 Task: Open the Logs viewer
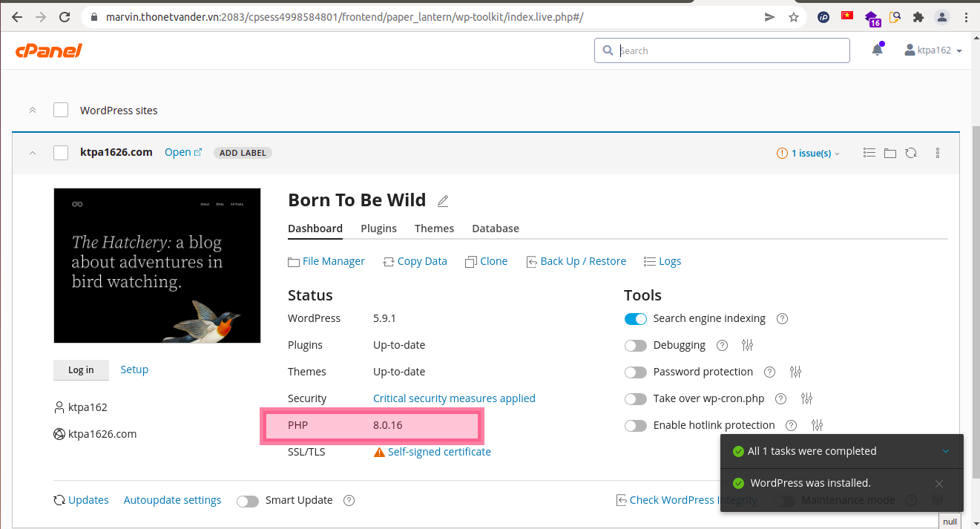[662, 261]
